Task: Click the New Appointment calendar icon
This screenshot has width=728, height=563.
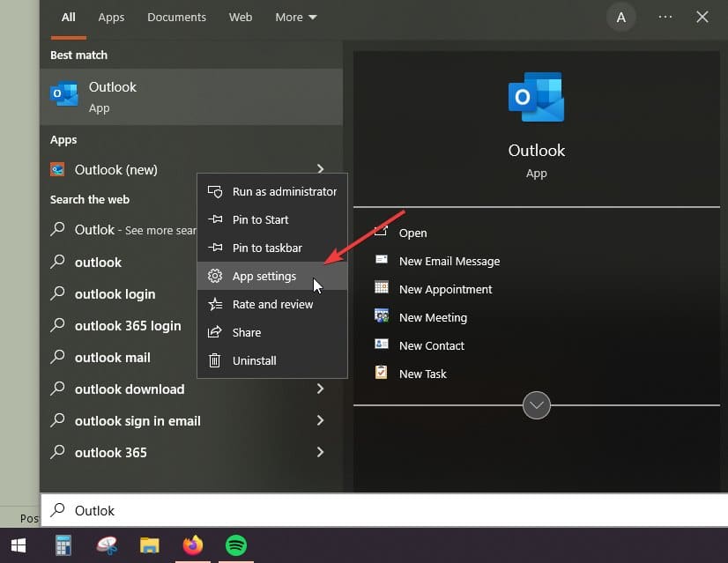Action: [x=381, y=287]
